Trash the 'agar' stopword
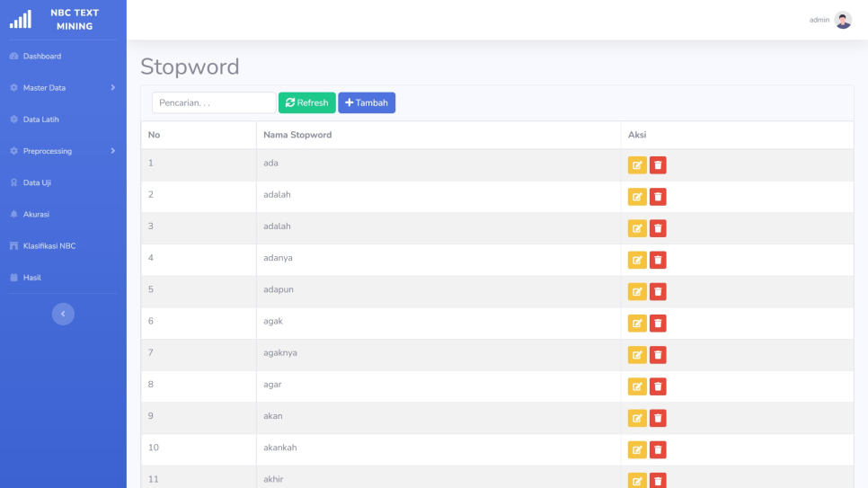This screenshot has height=488, width=868. [658, 386]
